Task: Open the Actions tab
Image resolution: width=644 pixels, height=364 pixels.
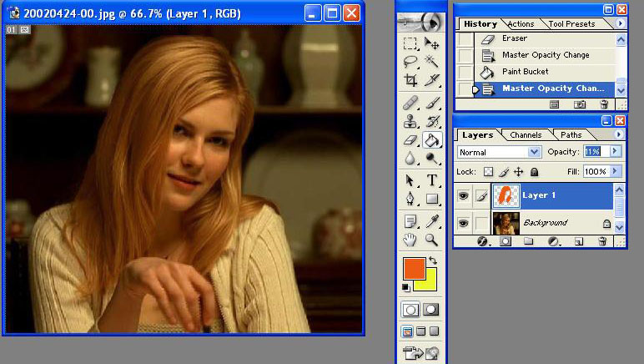Action: tap(521, 24)
